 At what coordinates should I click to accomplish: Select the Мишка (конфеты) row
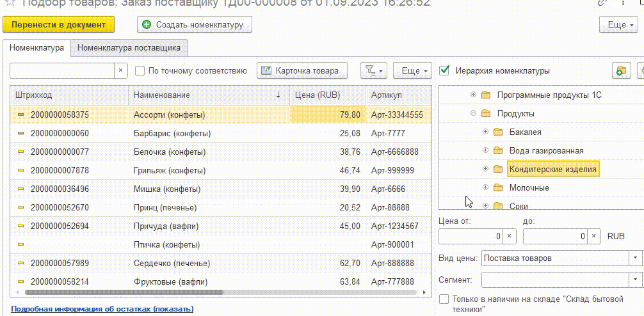pyautogui.click(x=221, y=189)
